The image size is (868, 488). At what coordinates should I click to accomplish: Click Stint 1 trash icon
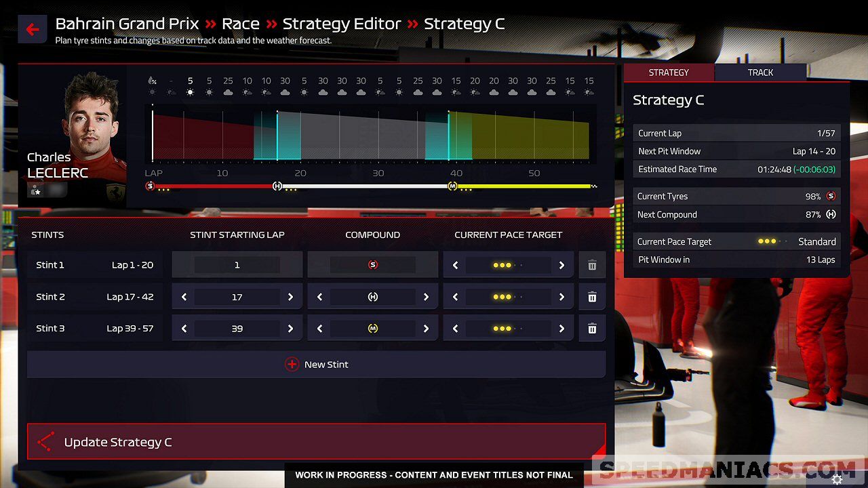click(x=592, y=265)
